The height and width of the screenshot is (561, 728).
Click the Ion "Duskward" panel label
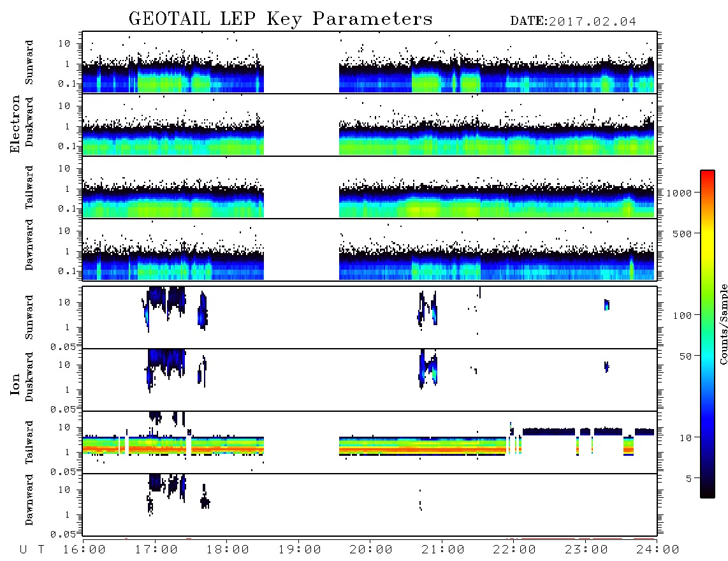point(29,377)
